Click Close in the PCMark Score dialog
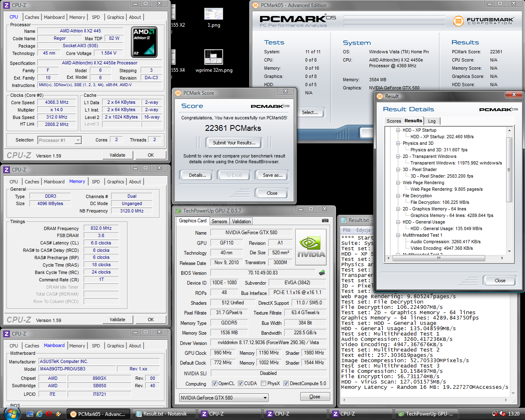Screen dimensions: 525x420 (272, 193)
